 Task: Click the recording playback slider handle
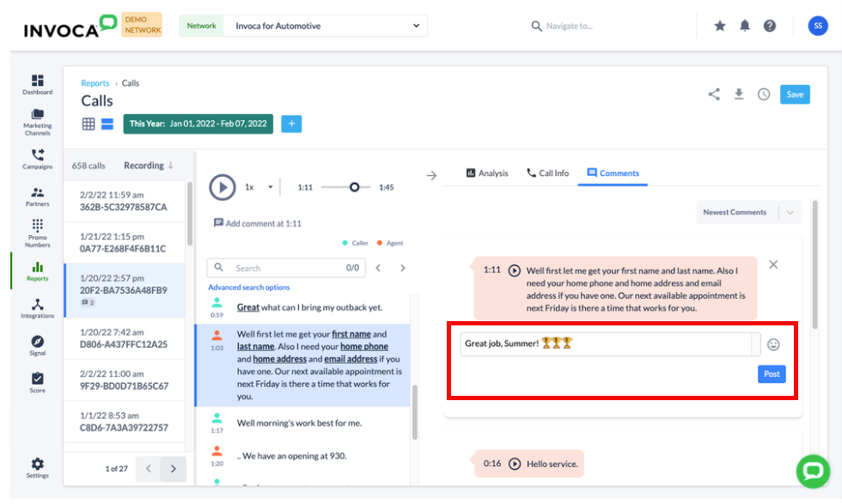click(x=354, y=187)
